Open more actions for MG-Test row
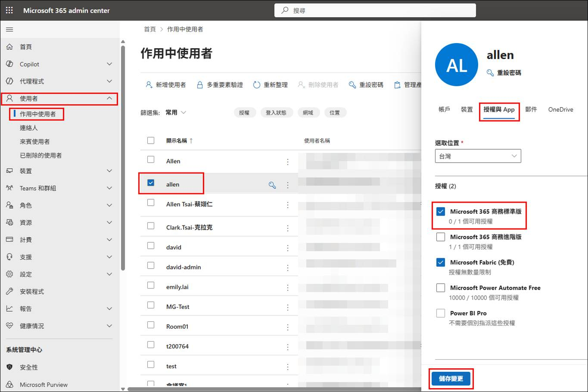This screenshot has height=392, width=588. [x=288, y=307]
